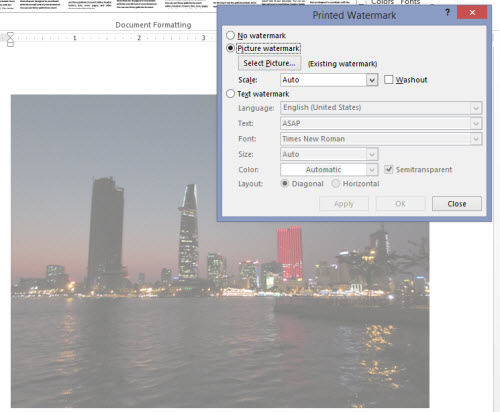
Task: Open the Size dropdown arrow
Action: point(372,154)
